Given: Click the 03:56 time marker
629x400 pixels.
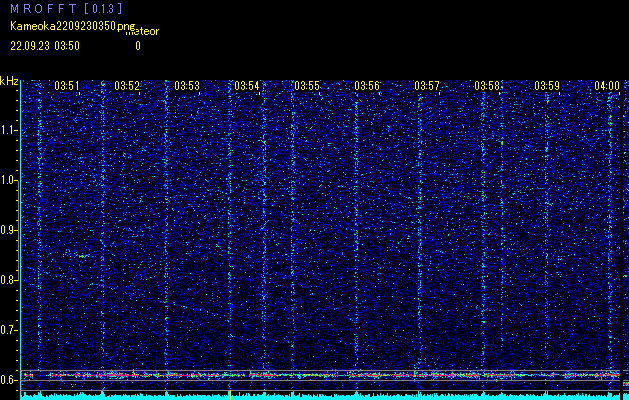Looking at the screenshot, I should coord(367,86).
